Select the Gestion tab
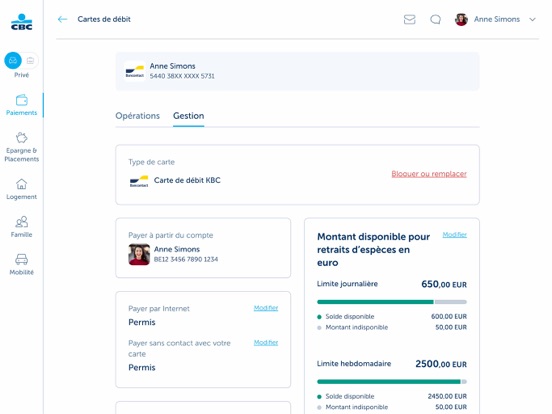 tap(188, 116)
